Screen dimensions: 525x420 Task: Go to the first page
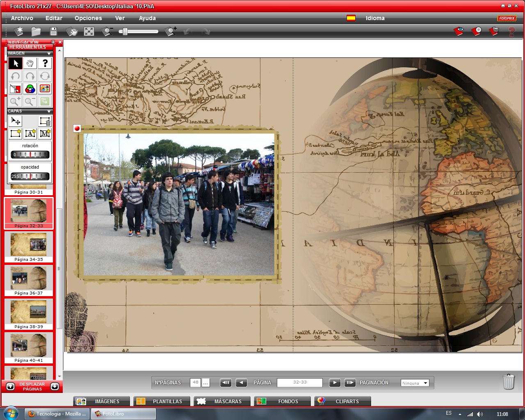coord(226,383)
